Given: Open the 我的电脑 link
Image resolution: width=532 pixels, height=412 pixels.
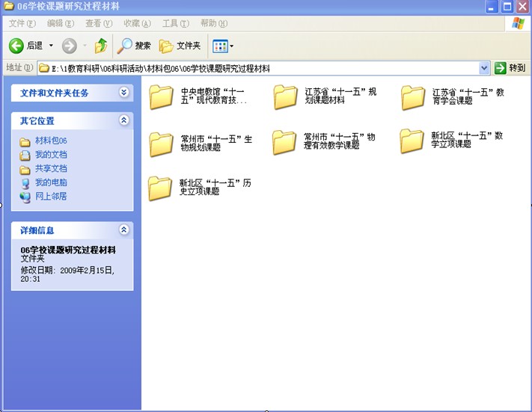Looking at the screenshot, I should pyautogui.click(x=51, y=182).
